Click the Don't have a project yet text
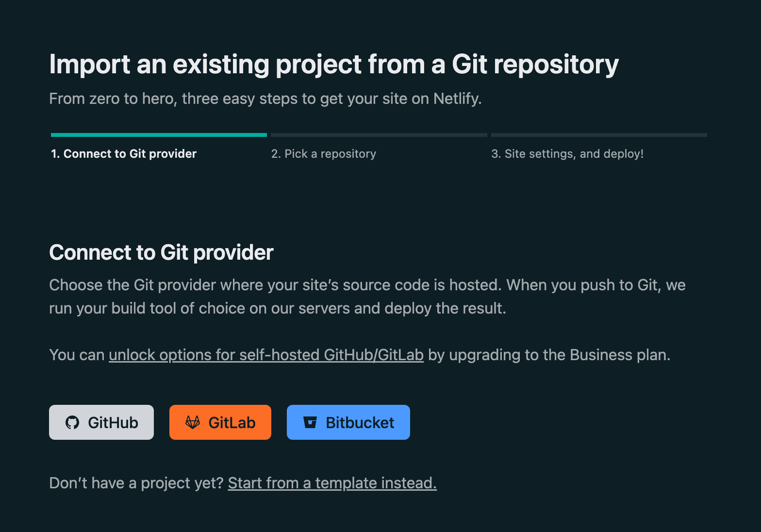The width and height of the screenshot is (761, 532). click(x=136, y=483)
